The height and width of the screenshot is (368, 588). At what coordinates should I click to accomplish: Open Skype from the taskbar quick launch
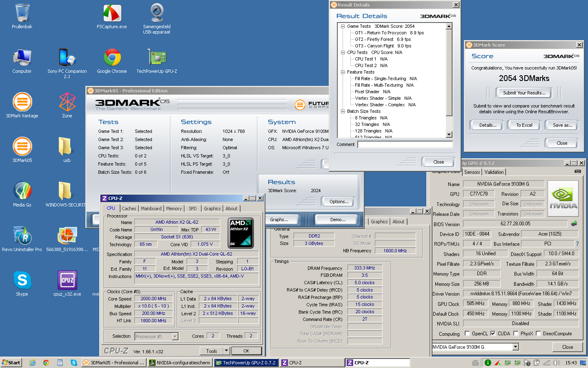73,363
